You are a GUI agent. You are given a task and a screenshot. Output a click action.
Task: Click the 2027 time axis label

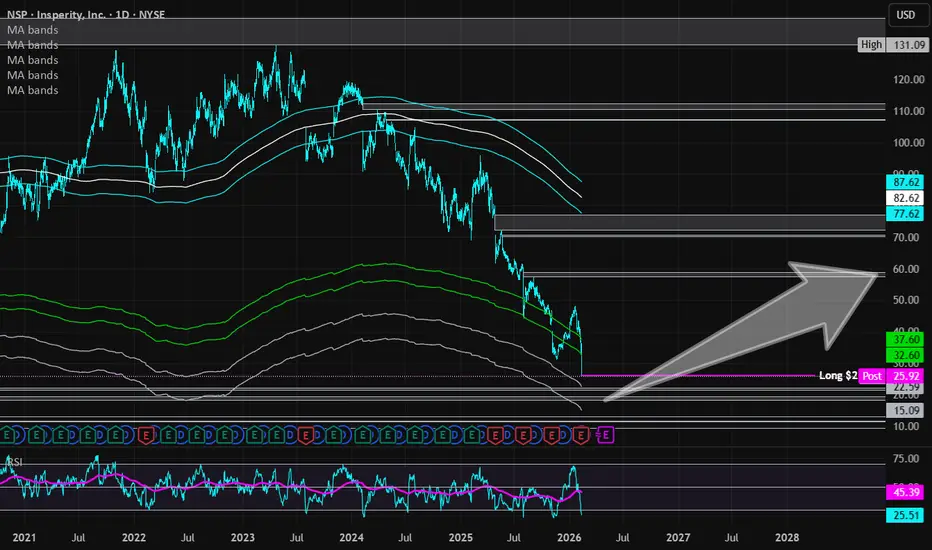tap(678, 538)
